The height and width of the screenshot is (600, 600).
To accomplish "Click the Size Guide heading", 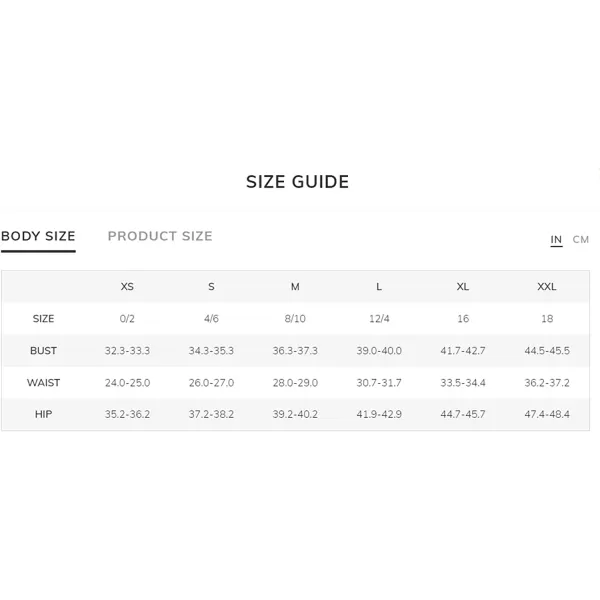I will 297,182.
